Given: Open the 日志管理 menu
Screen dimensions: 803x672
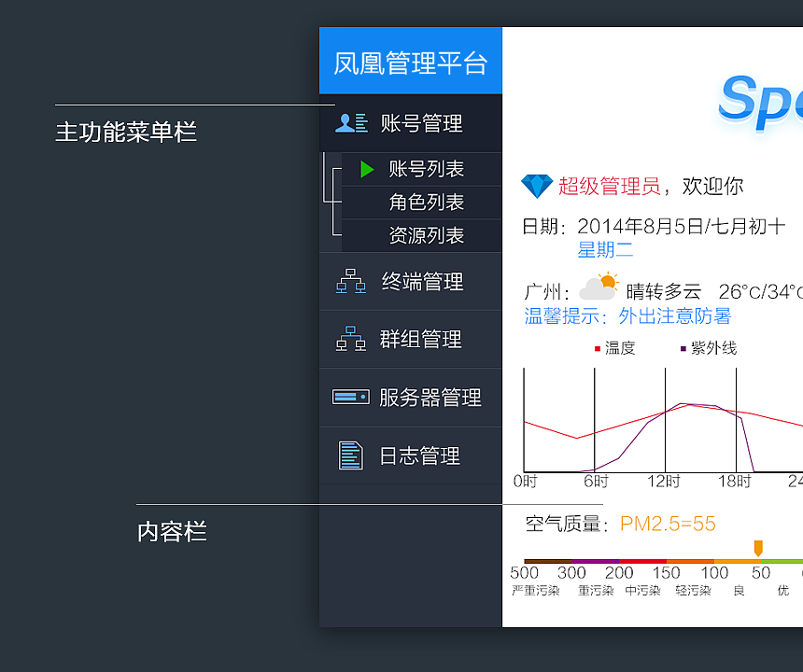Looking at the screenshot, I should [x=410, y=455].
